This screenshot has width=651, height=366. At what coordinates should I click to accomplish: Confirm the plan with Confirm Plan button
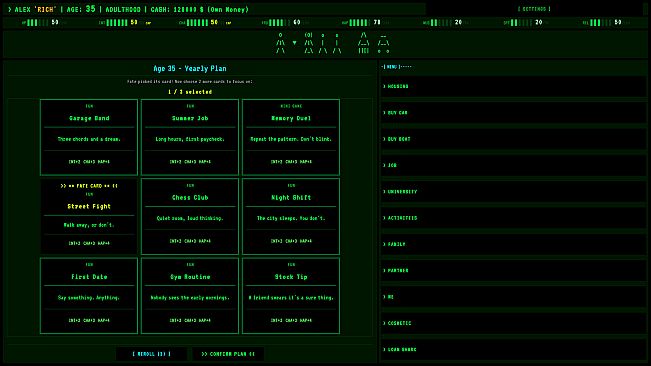point(228,354)
